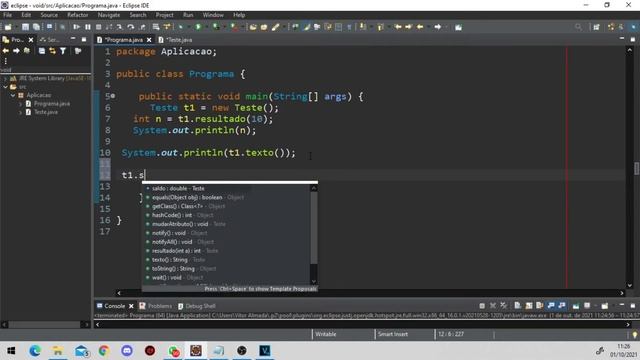640x360 pixels.
Task: Click the Clear Console document icon
Action: pyautogui.click(x=518, y=305)
